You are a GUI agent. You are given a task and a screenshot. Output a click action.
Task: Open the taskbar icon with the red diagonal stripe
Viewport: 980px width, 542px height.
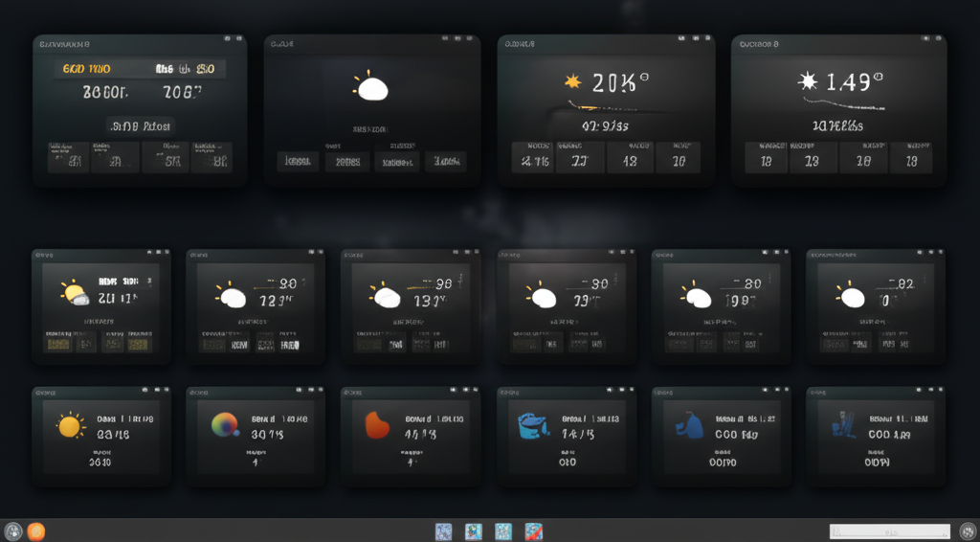534,532
